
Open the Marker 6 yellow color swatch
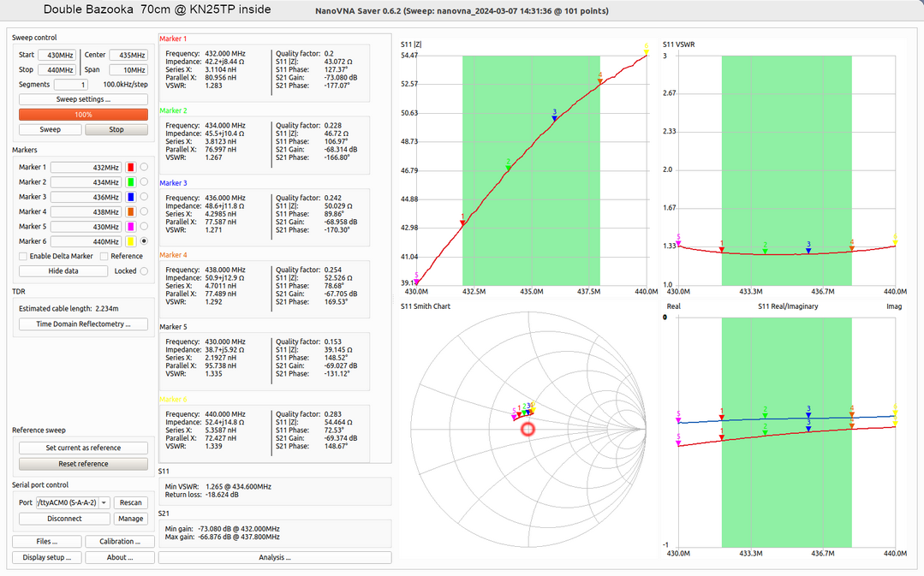(x=131, y=240)
